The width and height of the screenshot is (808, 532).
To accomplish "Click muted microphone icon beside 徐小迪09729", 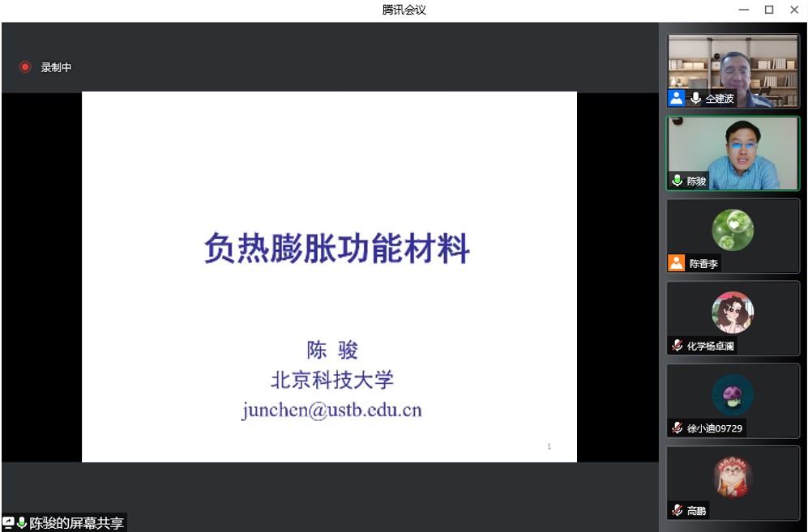I will 677,428.
